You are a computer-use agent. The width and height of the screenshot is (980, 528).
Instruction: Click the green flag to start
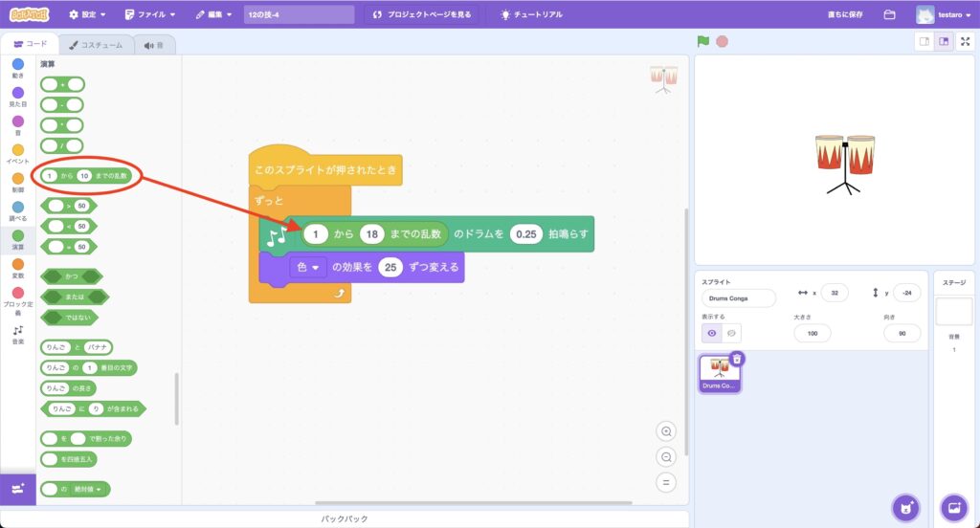(x=703, y=41)
